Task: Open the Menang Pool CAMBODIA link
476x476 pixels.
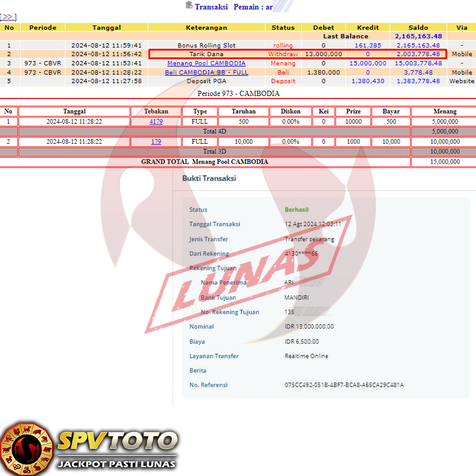Action: click(207, 63)
